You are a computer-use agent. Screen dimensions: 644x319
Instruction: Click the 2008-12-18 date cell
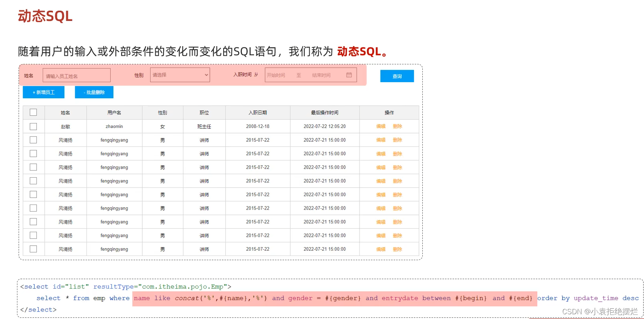click(x=258, y=126)
